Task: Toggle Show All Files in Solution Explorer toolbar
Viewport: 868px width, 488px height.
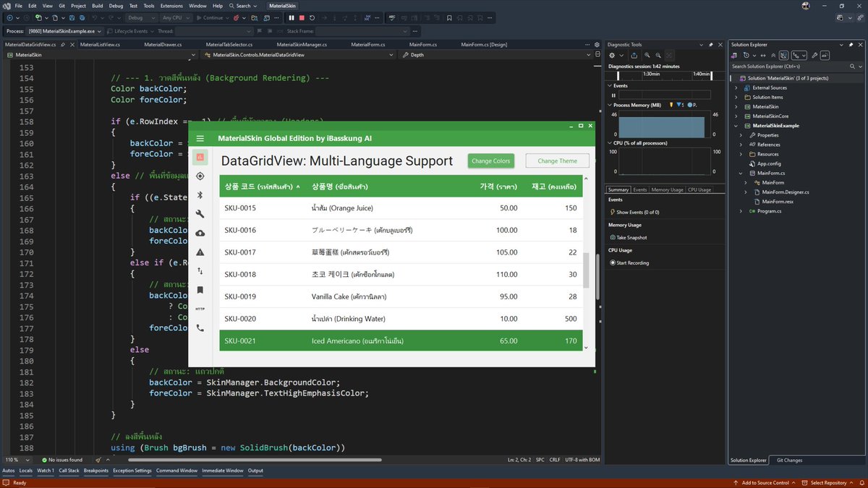Action: tap(783, 55)
